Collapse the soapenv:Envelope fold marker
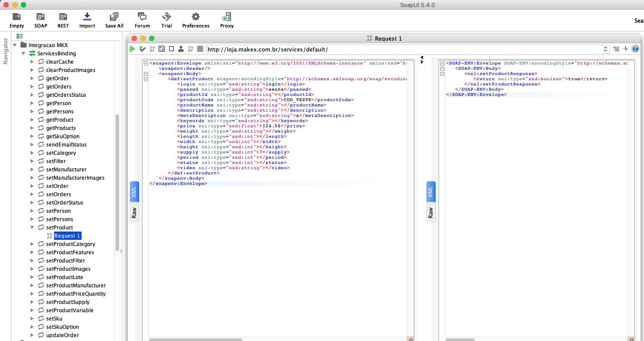The image size is (644, 341). (146, 63)
